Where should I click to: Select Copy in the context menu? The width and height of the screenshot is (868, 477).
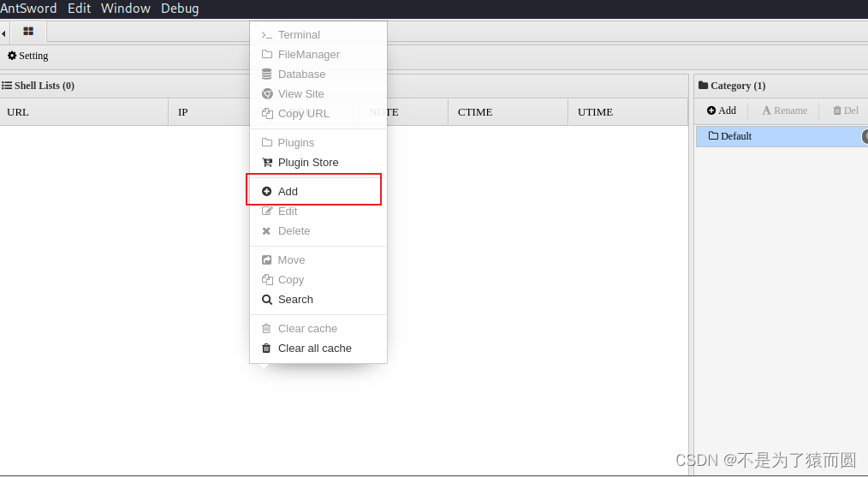(318, 280)
